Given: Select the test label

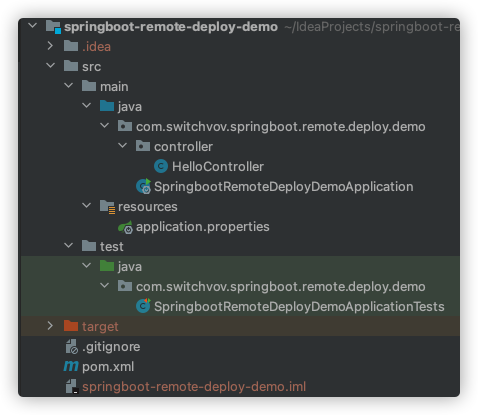Looking at the screenshot, I should [x=112, y=247].
